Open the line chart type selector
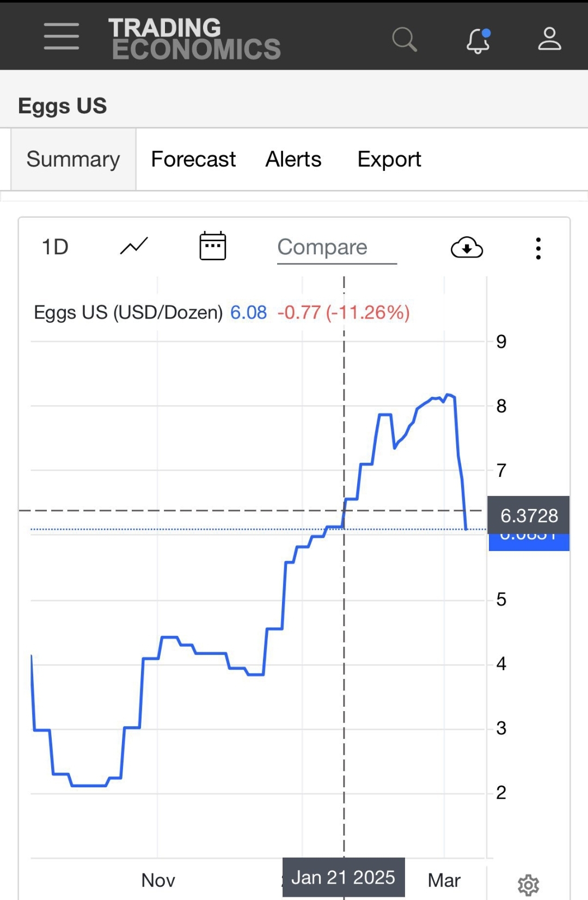Image resolution: width=588 pixels, height=900 pixels. [134, 247]
